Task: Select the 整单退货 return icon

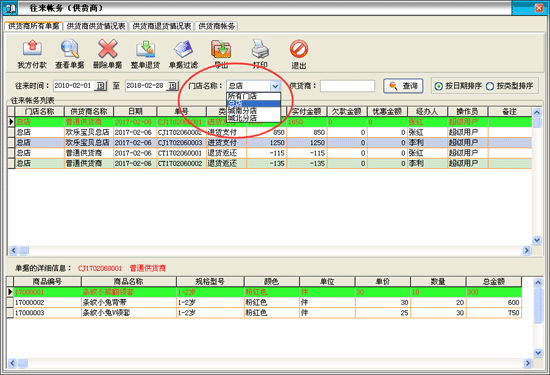Action: tap(146, 49)
